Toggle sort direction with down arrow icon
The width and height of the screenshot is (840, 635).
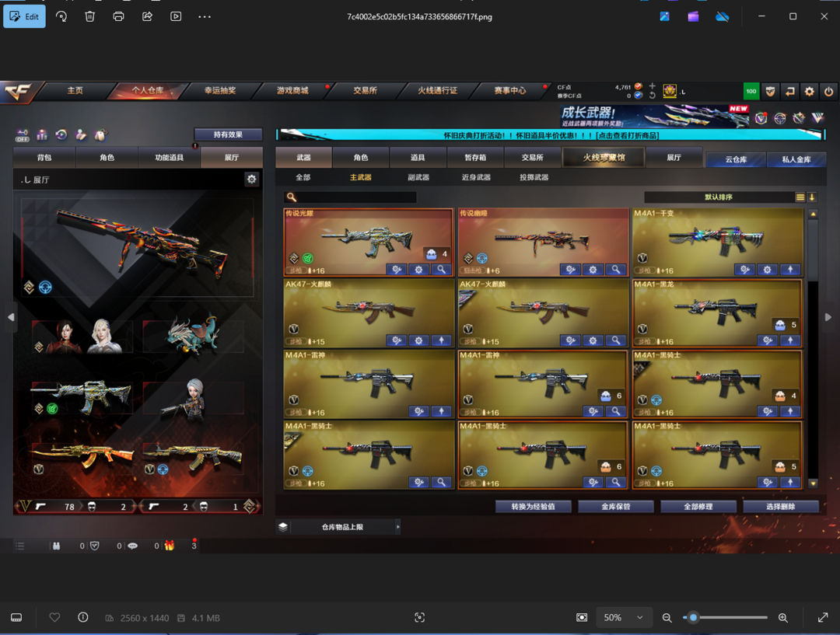(811, 197)
